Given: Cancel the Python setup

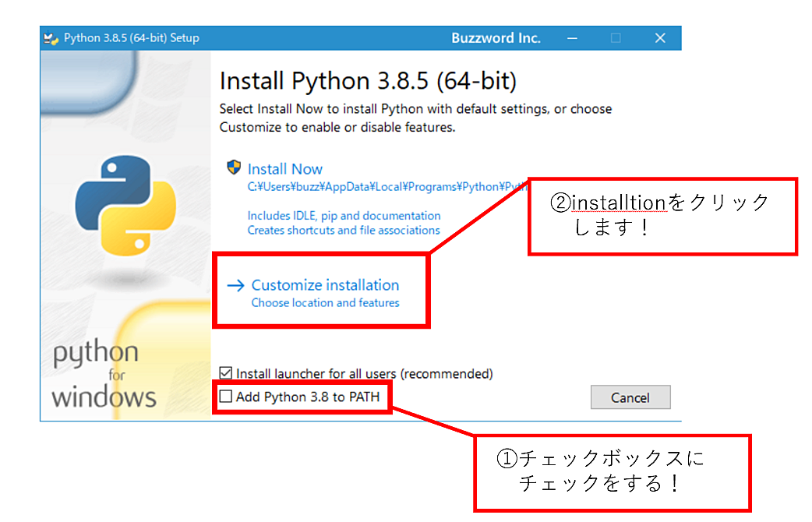Looking at the screenshot, I should point(630,397).
